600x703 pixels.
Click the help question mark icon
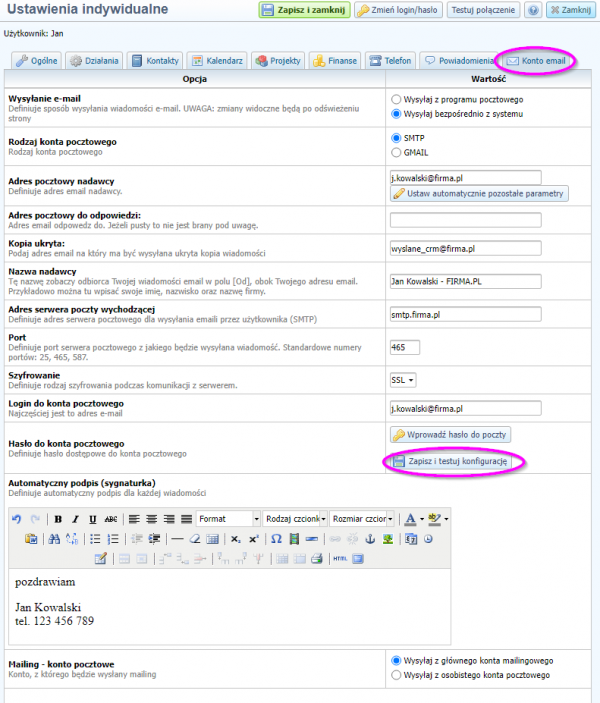coord(533,10)
